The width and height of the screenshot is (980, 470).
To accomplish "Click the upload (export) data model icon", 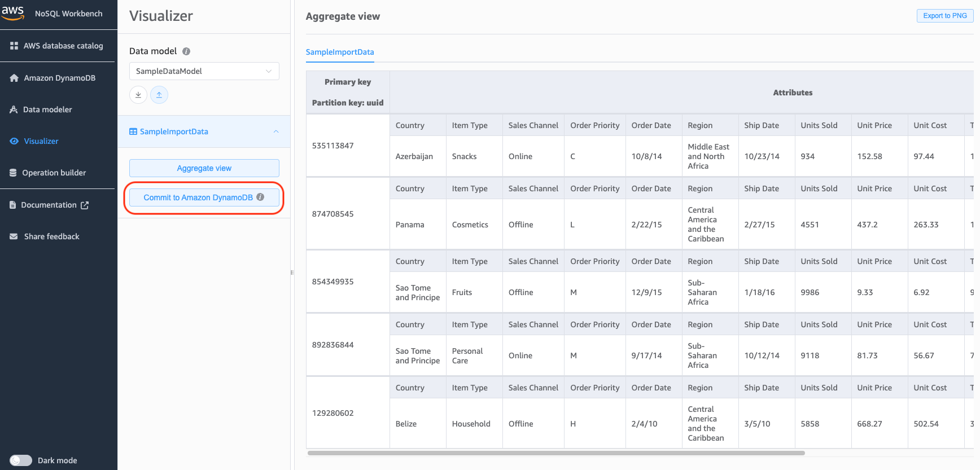I will click(159, 95).
